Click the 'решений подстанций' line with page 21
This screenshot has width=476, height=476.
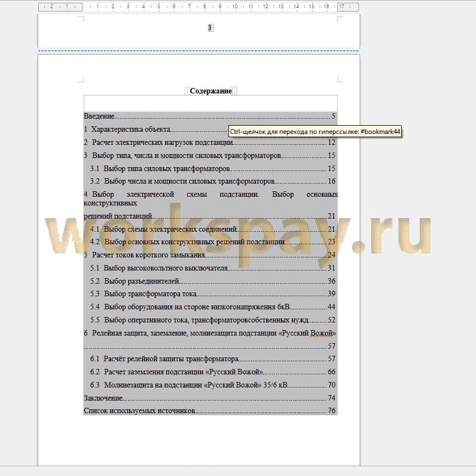(x=209, y=216)
